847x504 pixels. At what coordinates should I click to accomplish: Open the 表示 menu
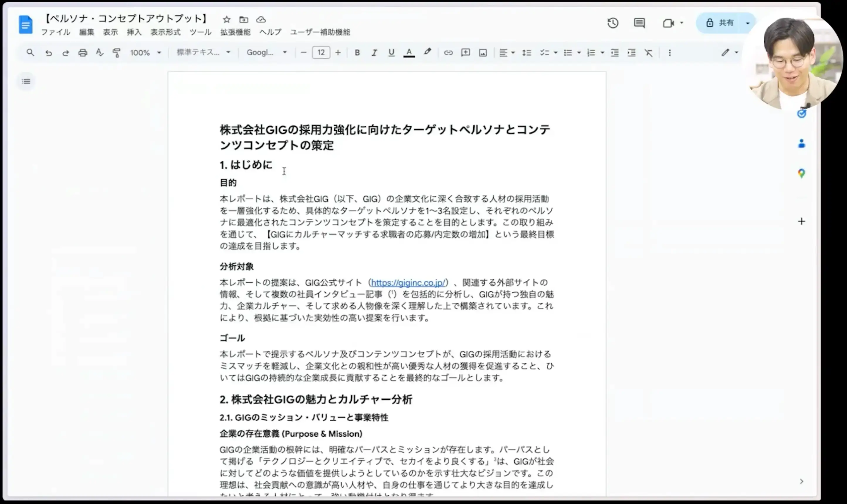pos(111,32)
